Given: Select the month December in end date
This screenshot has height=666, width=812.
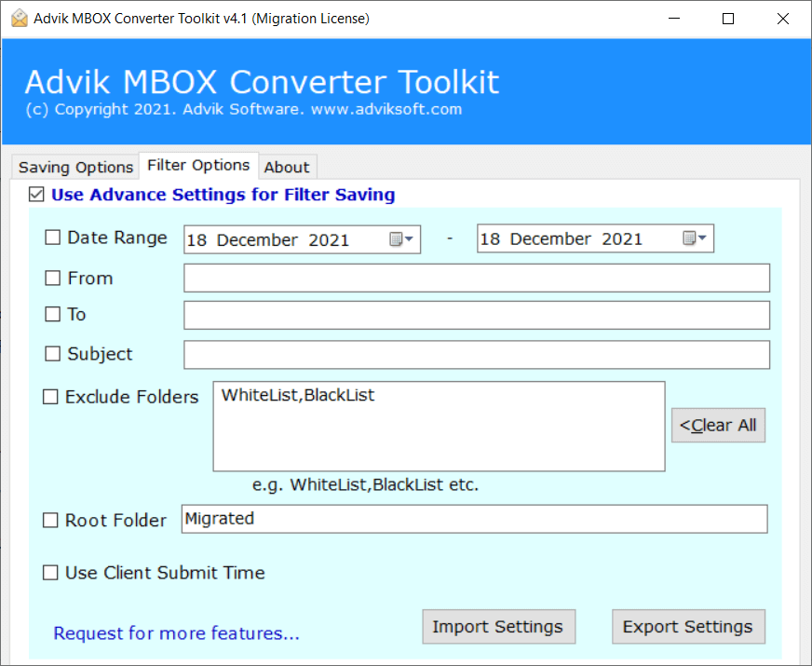Looking at the screenshot, I should (x=550, y=238).
